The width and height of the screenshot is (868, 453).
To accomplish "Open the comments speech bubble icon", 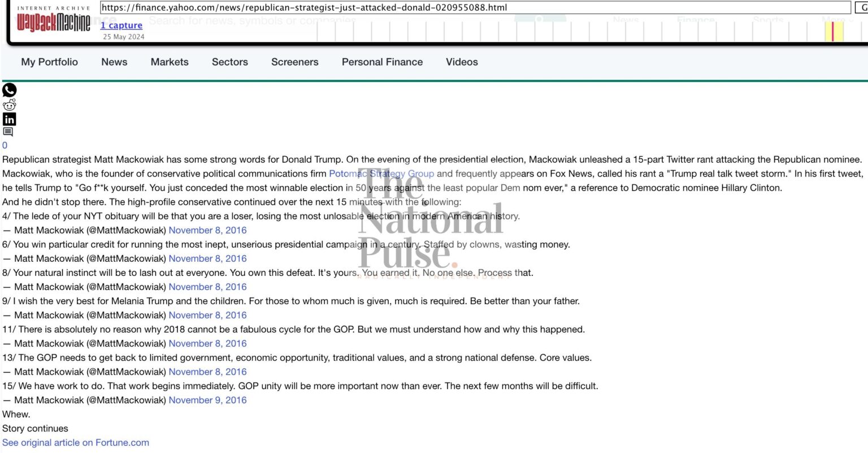I will click(8, 132).
